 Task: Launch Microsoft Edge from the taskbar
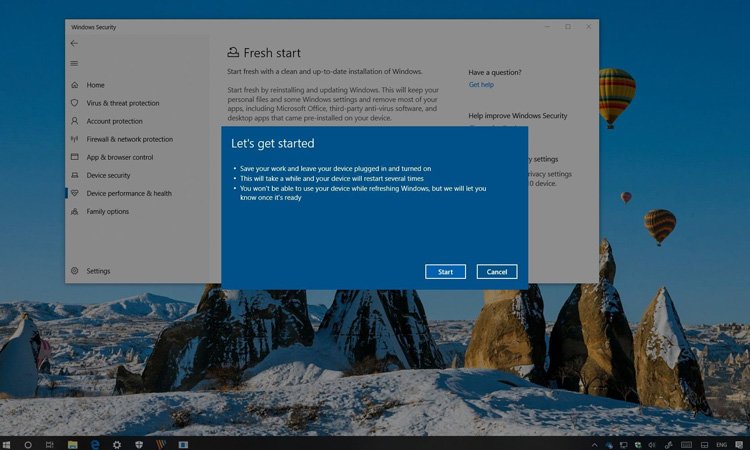(95, 443)
